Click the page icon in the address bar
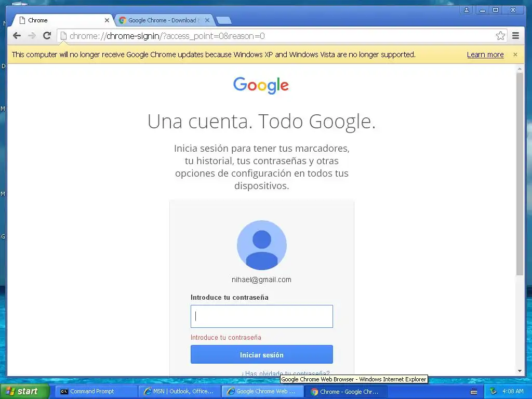 63,36
